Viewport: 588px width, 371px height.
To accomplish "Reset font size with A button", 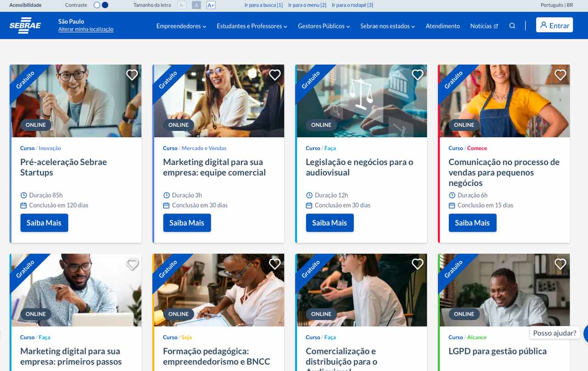I will (x=196, y=5).
